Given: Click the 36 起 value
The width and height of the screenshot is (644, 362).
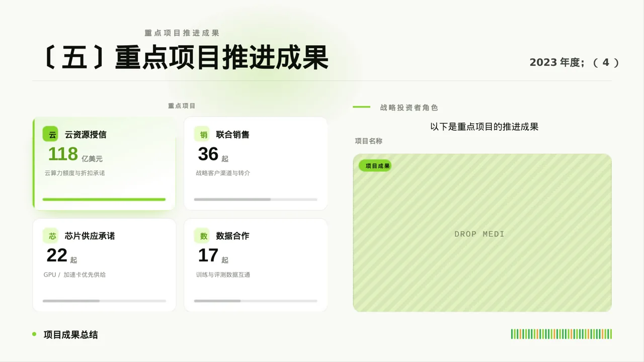Looking at the screenshot, I should click(x=213, y=154).
